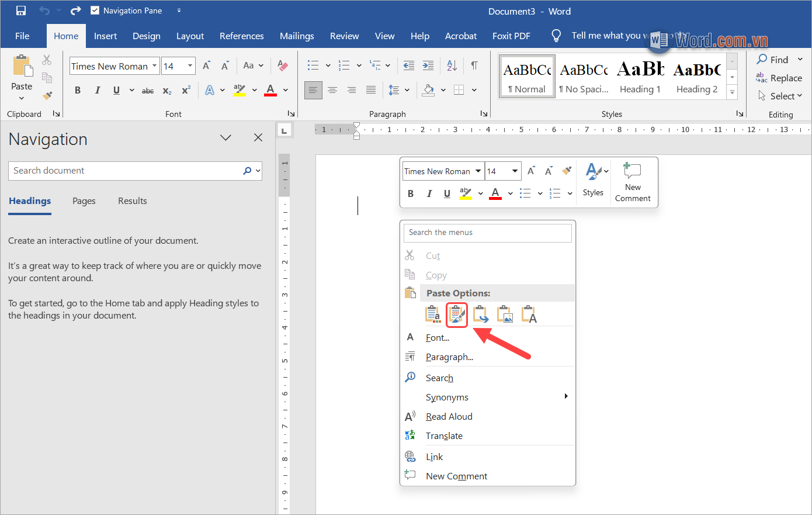
Task: Toggle Show/Hide paragraph marks
Action: tap(474, 65)
